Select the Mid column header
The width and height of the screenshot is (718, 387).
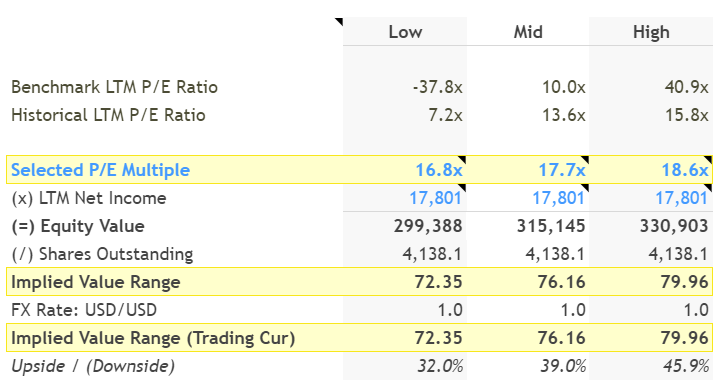(x=528, y=32)
